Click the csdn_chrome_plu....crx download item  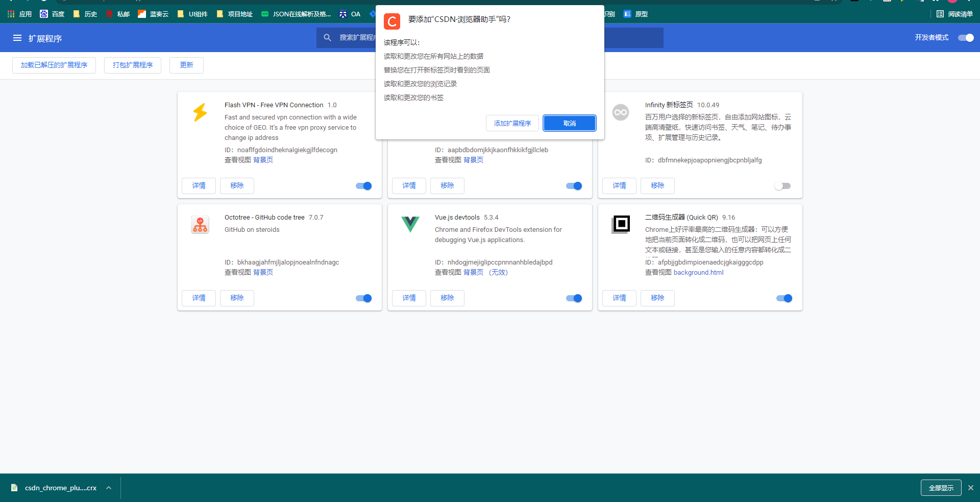pos(61,488)
